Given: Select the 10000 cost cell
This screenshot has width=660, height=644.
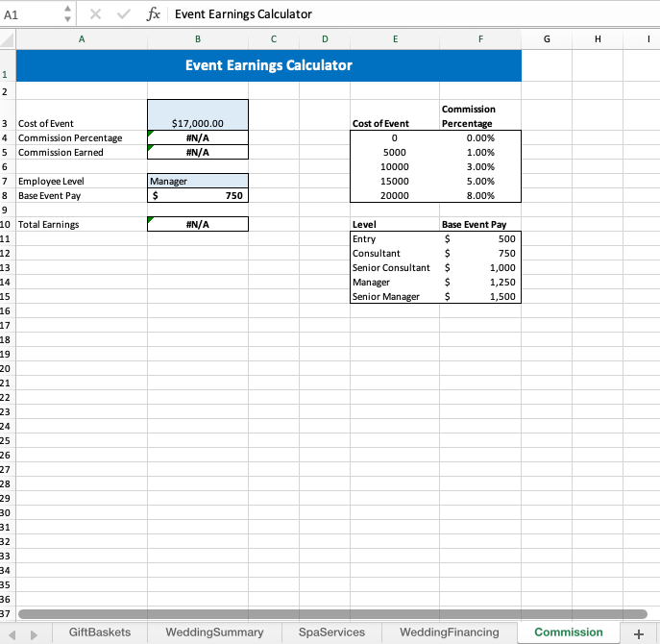Looking at the screenshot, I should coord(395,167).
